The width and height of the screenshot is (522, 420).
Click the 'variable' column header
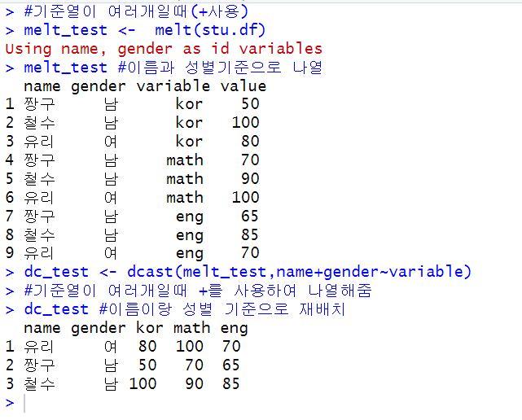(173, 86)
